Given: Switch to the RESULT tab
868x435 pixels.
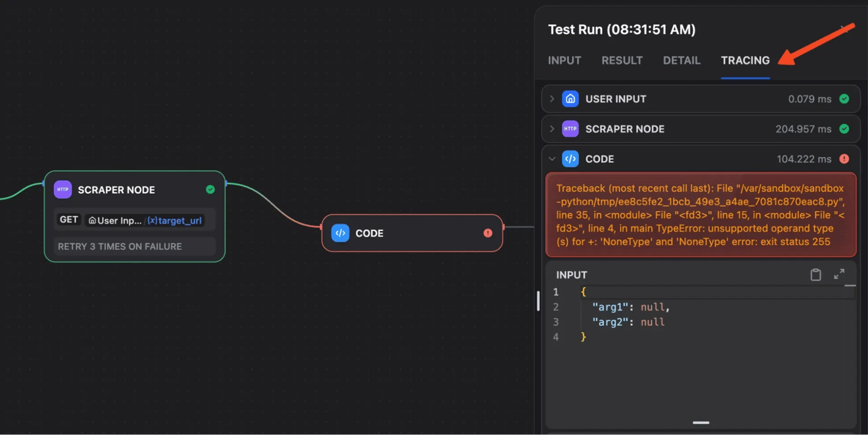Looking at the screenshot, I should pyautogui.click(x=622, y=60).
